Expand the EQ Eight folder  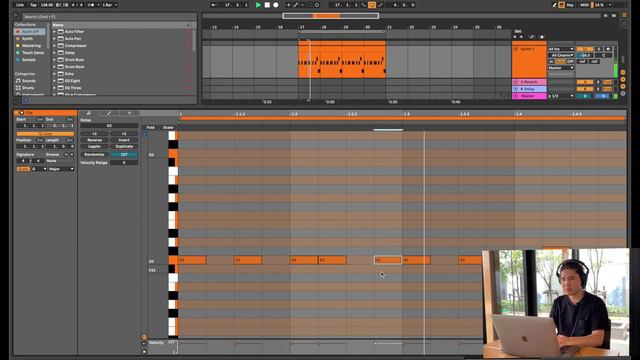(54, 81)
